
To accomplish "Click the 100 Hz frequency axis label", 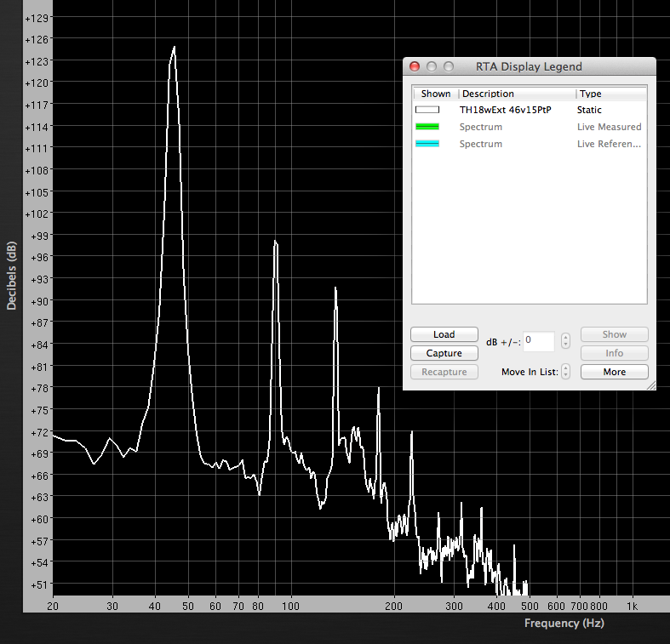I will tap(290, 606).
